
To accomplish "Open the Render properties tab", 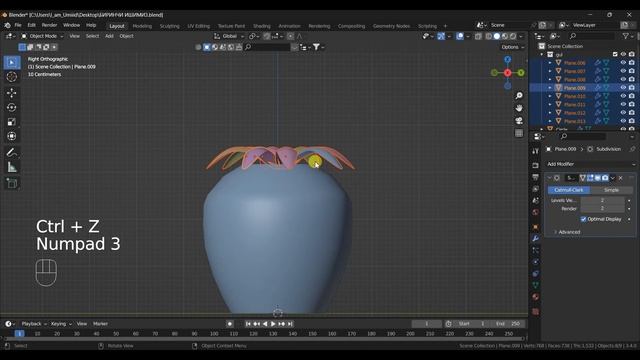I will (536, 165).
